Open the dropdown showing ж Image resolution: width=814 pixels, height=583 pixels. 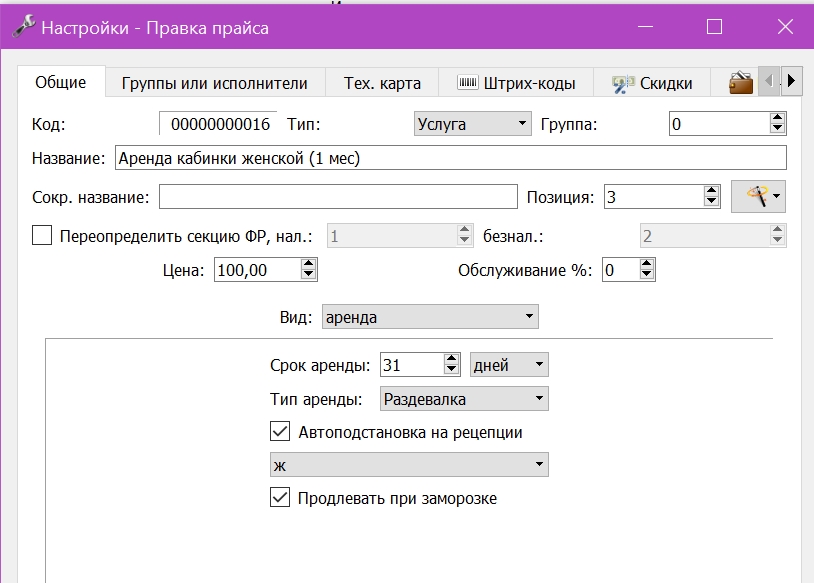(409, 464)
